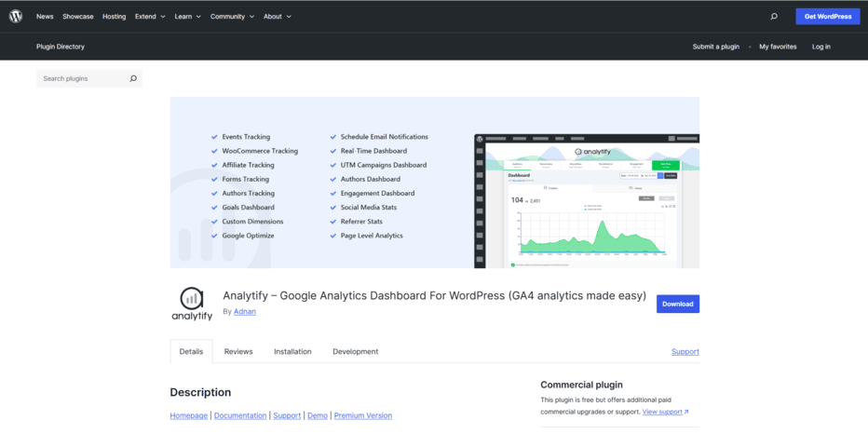Open the Support link beside tabs
The width and height of the screenshot is (868, 434).
(x=685, y=351)
